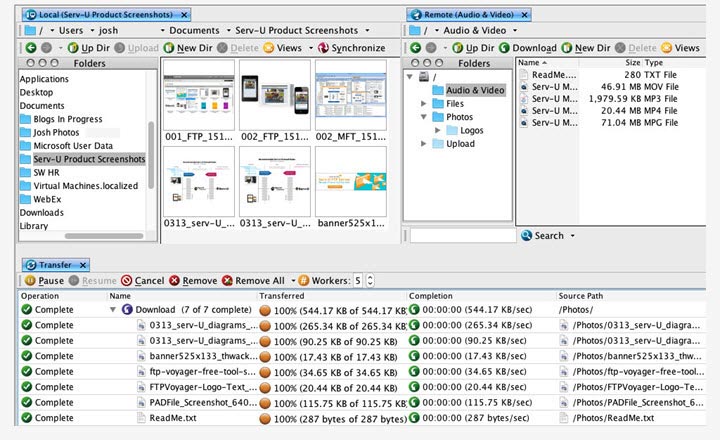Click the Synchronize button

tap(352, 48)
